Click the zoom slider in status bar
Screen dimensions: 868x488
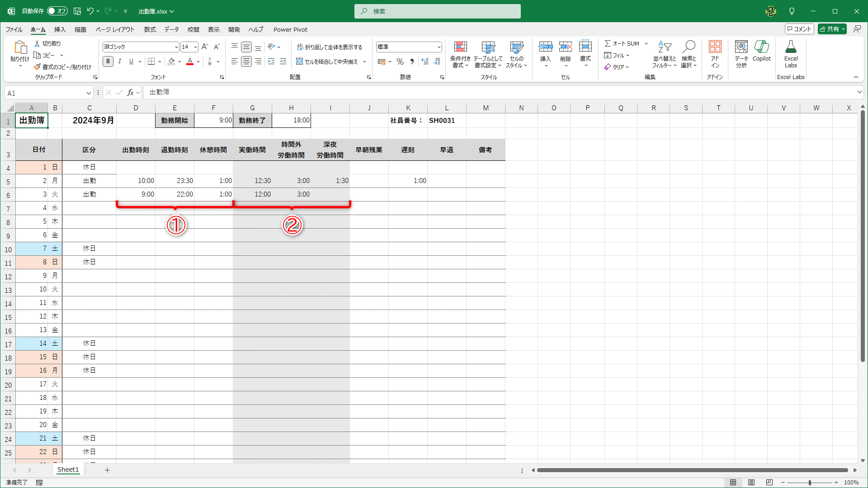[810, 483]
